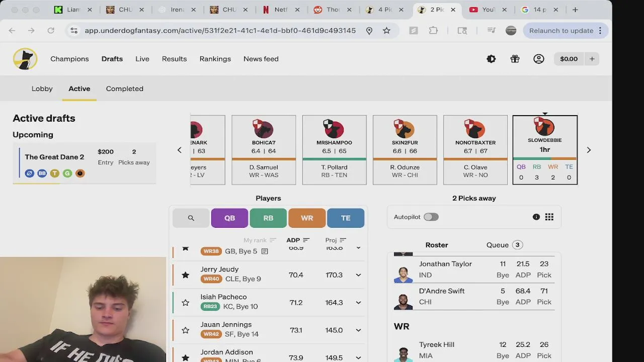Screen dimensions: 644x362
Task: Select the Active drafts tab
Action: (79, 88)
